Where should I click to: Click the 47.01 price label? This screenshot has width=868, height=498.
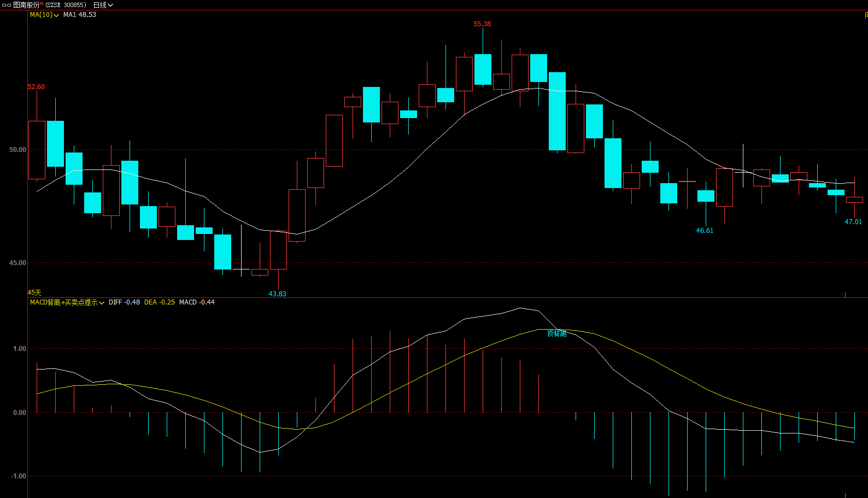(853, 222)
